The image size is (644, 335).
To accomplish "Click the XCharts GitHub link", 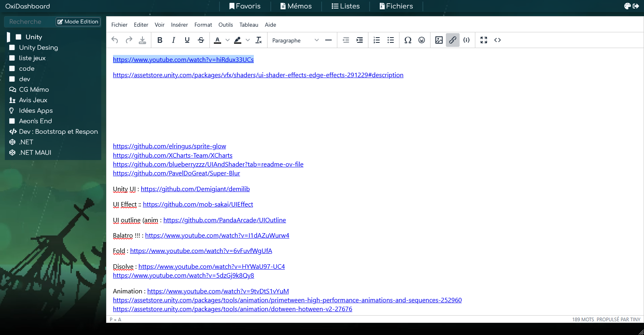I will [173, 155].
